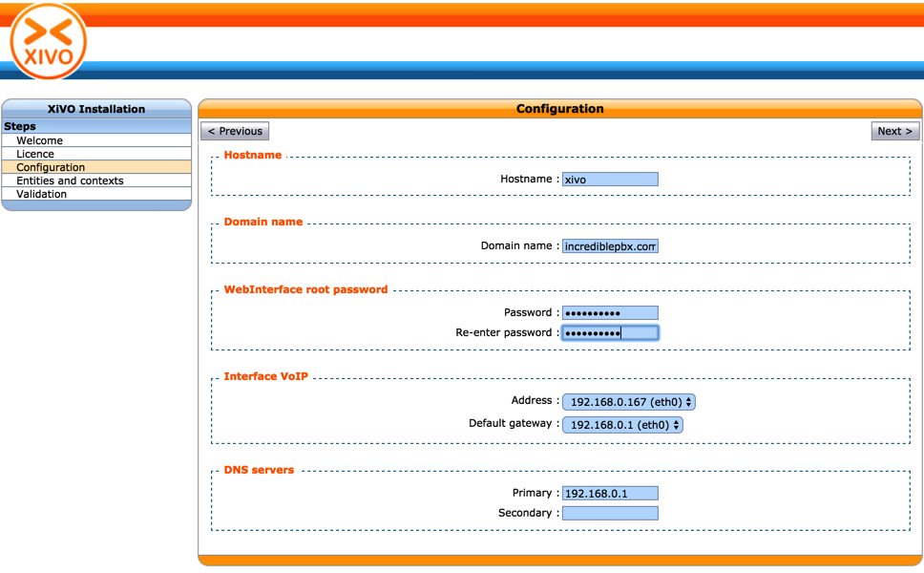Viewport: 924px width, 573px height.
Task: Click the WebInterface root password heading
Action: pos(305,289)
